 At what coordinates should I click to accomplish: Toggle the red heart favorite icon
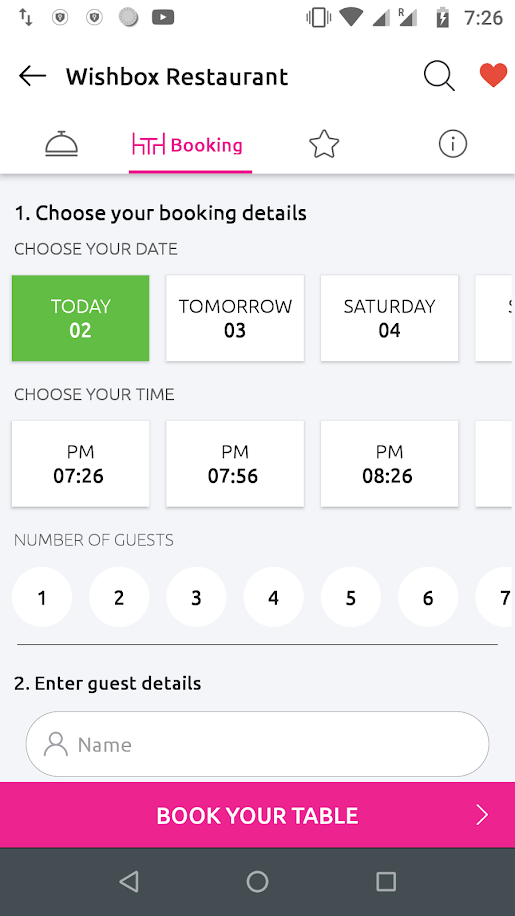click(493, 75)
